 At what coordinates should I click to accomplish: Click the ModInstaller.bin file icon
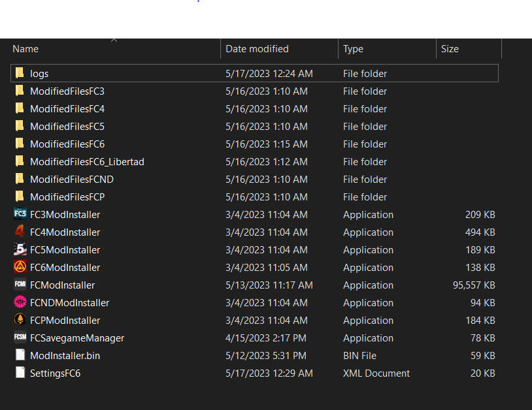(x=20, y=355)
